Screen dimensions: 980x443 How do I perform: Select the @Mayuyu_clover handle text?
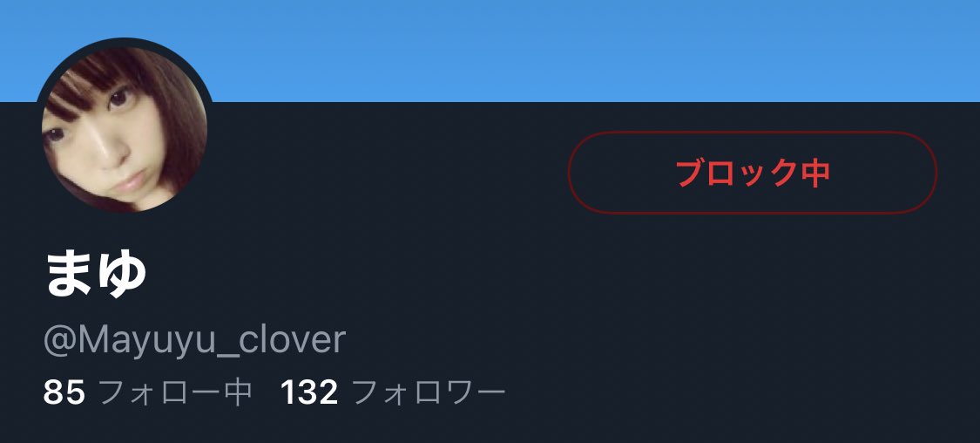[x=194, y=340]
